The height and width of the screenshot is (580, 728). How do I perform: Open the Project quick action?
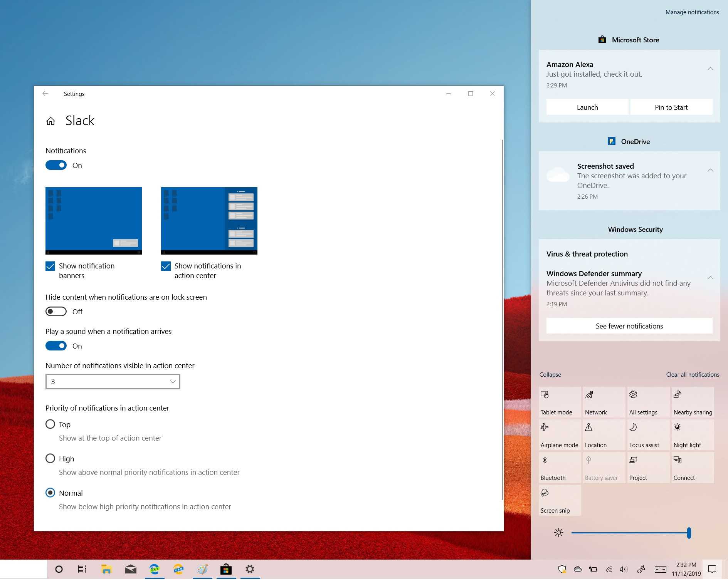pos(648,468)
